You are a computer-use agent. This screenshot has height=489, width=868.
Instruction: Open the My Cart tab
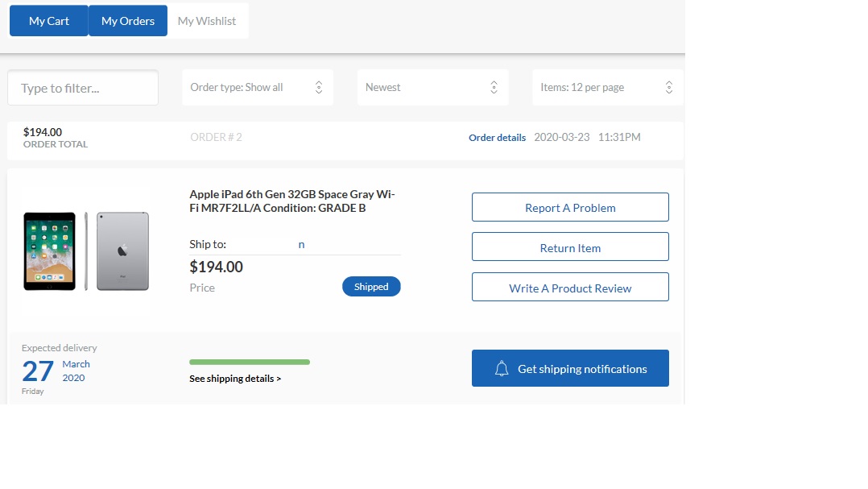point(48,21)
